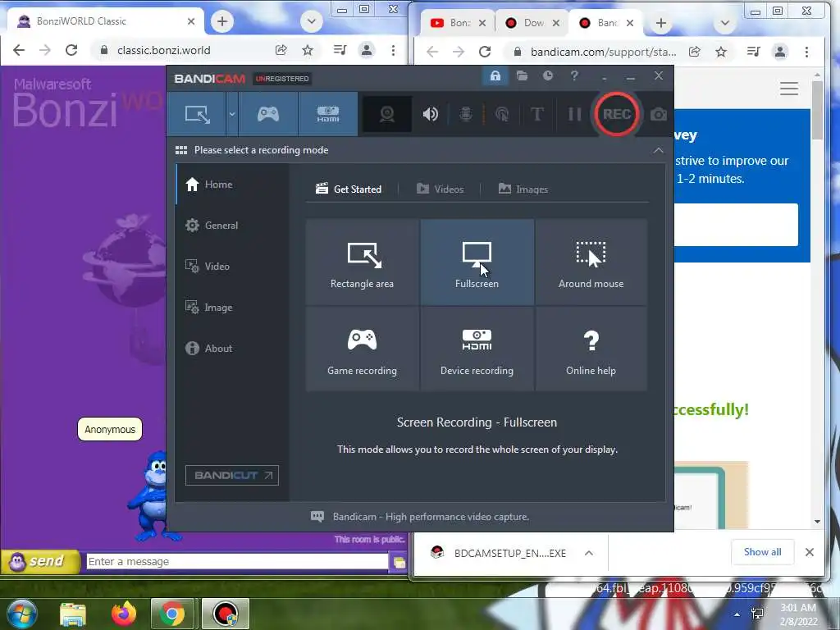This screenshot has width=840, height=630.
Task: Select game recording mode gamepad toolbar icon
Action: (x=268, y=114)
